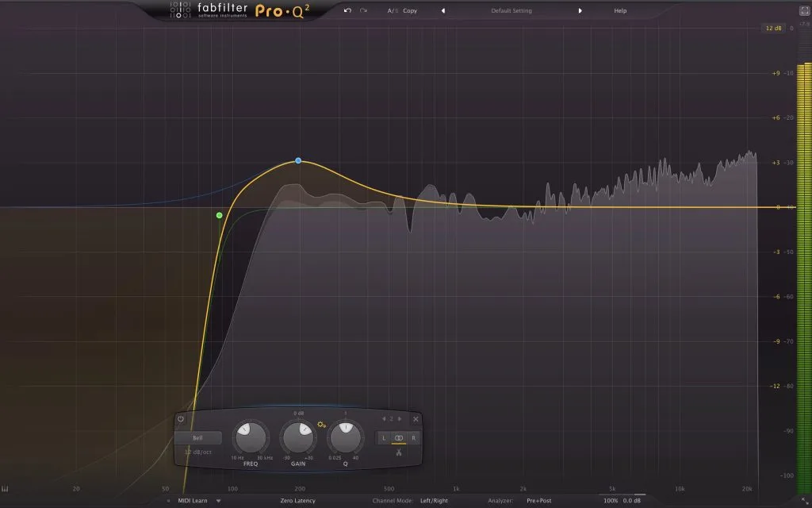Open the 12 dB display range selector

[x=773, y=28]
